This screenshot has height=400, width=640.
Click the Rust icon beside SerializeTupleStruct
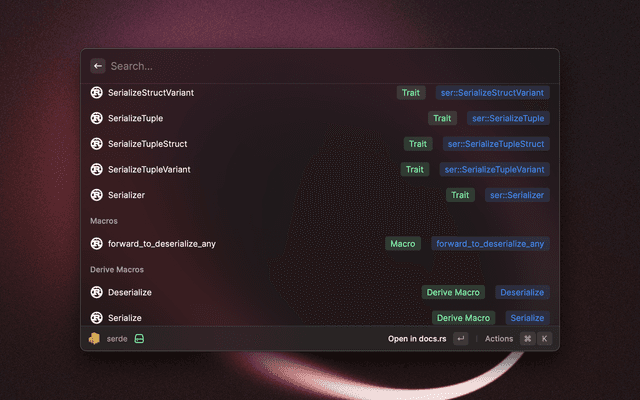click(97, 144)
